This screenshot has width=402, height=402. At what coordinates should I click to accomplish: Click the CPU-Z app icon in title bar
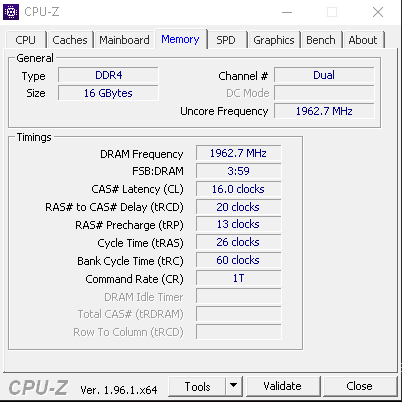[11, 12]
